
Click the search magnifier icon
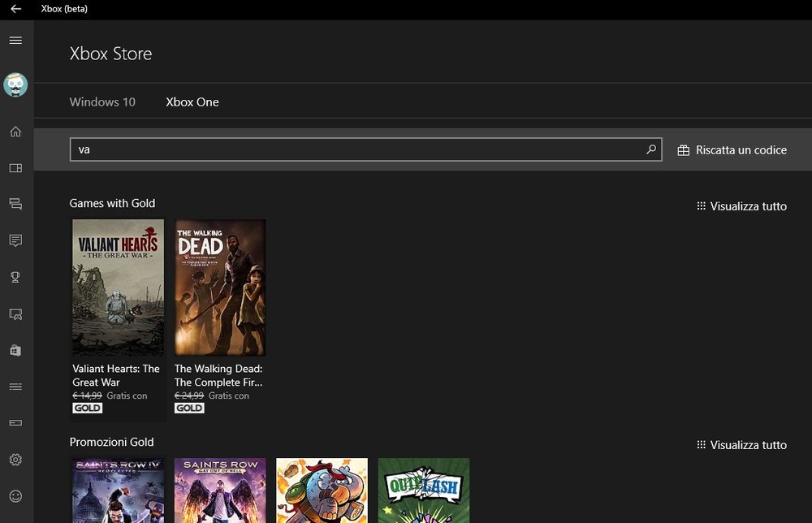coord(651,149)
